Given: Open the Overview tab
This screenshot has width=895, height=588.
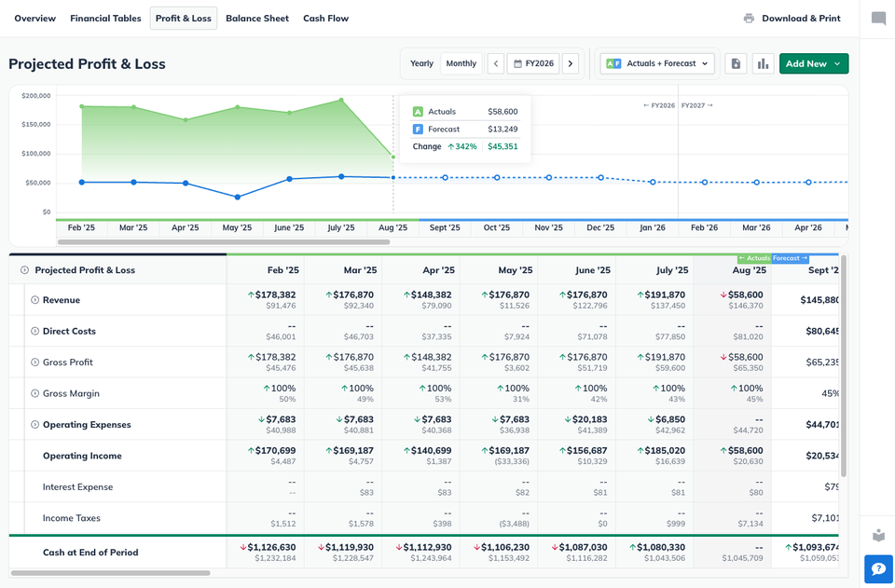Looking at the screenshot, I should tap(34, 19).
